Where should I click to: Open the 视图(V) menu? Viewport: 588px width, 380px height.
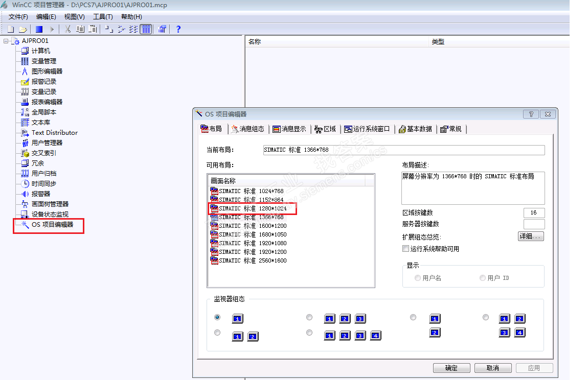(74, 17)
